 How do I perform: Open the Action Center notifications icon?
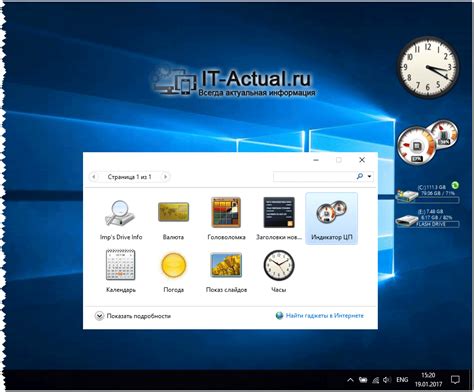pyautogui.click(x=455, y=379)
